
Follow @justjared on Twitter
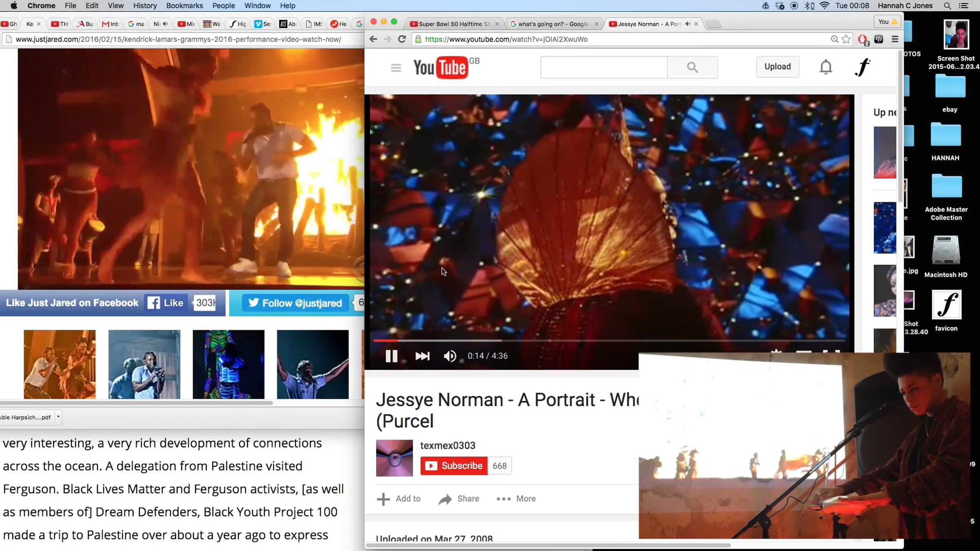(295, 303)
